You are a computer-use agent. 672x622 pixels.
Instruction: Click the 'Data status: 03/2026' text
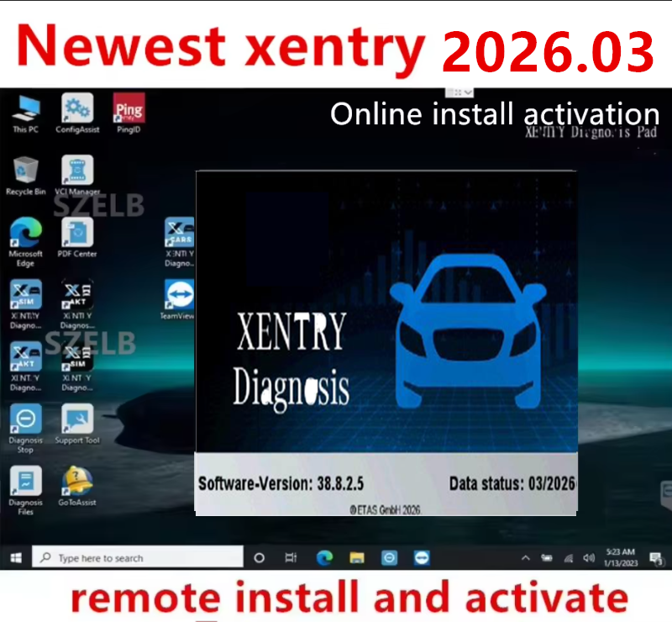512,484
